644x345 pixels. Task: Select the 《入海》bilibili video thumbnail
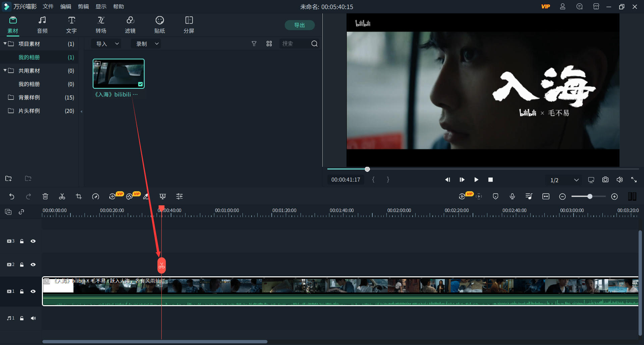119,74
